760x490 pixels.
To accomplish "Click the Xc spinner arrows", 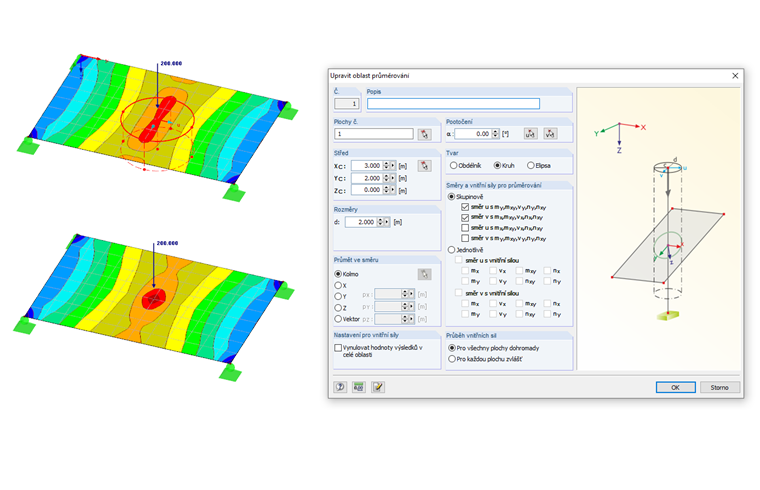I will point(386,166).
